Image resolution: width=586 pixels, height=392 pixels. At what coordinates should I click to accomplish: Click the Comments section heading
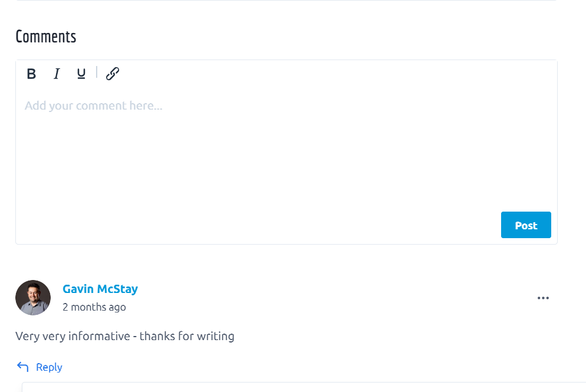(x=46, y=37)
